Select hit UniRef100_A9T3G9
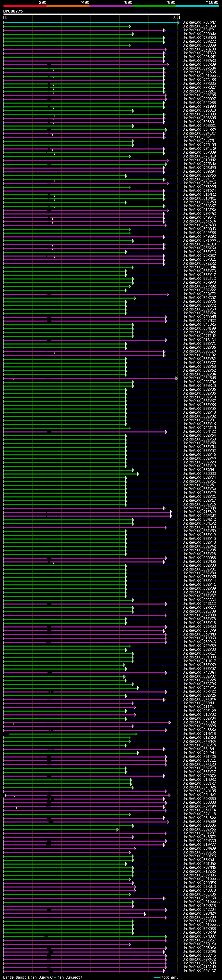222x980 pixels. click(199, 53)
